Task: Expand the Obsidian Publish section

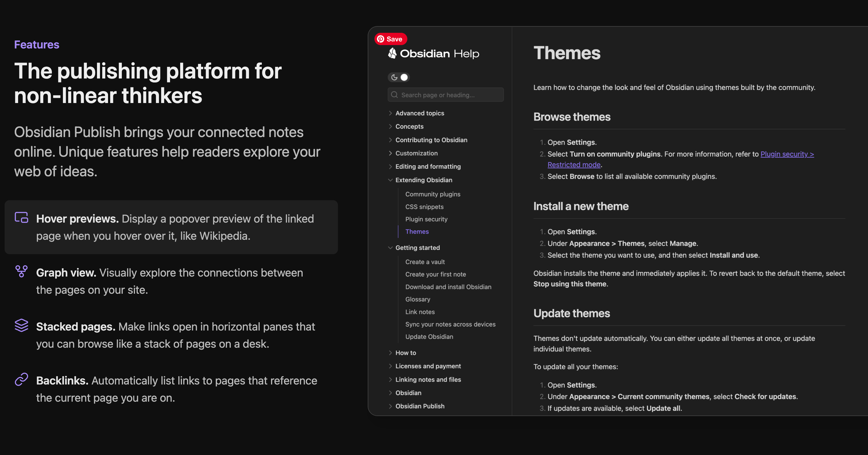Action: click(x=417, y=406)
